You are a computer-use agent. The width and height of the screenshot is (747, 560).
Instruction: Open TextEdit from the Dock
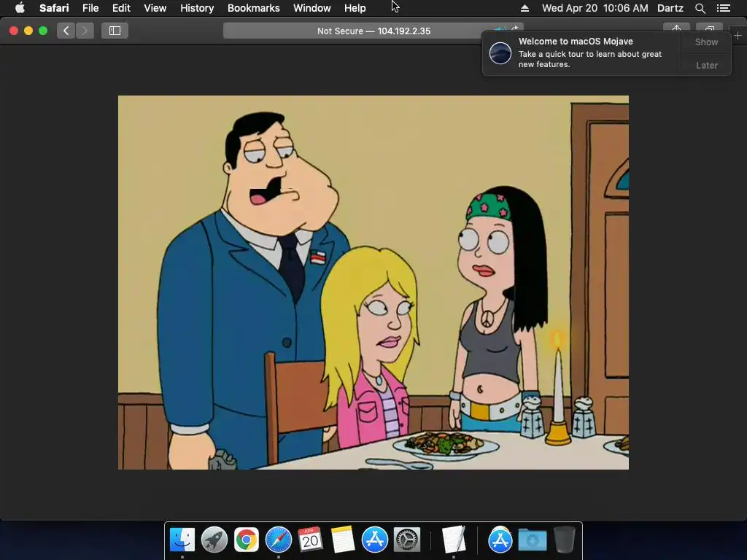point(454,540)
